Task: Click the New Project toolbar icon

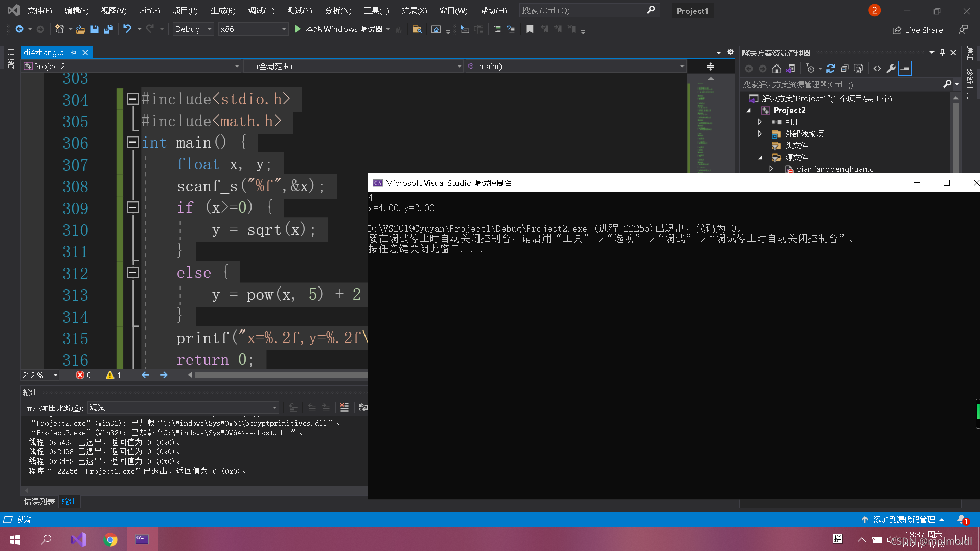Action: 59,29
